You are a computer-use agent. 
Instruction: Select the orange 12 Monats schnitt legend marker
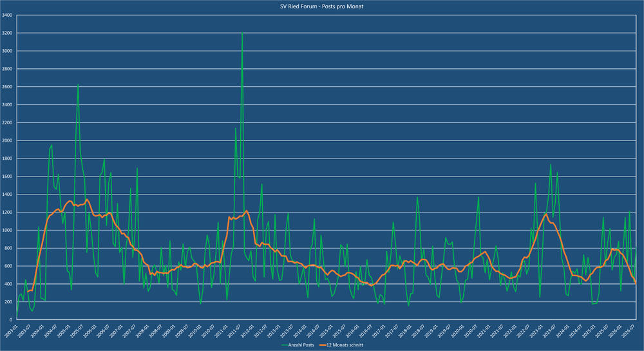[x=322, y=345]
